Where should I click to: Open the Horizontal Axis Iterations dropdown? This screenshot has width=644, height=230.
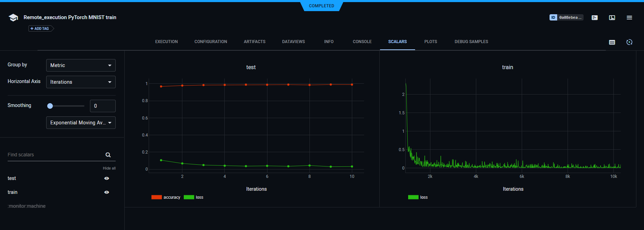(x=81, y=82)
